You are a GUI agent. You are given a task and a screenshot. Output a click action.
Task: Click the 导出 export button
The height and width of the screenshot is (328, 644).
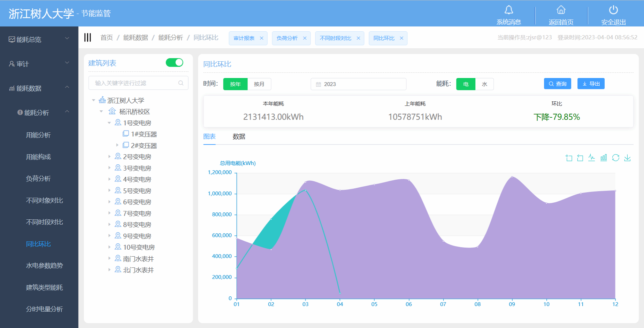591,84
